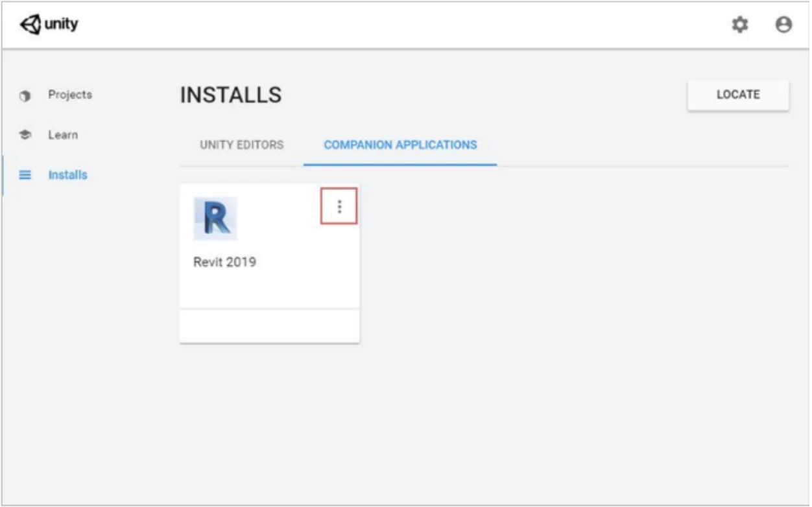Click the Locate button

point(738,95)
